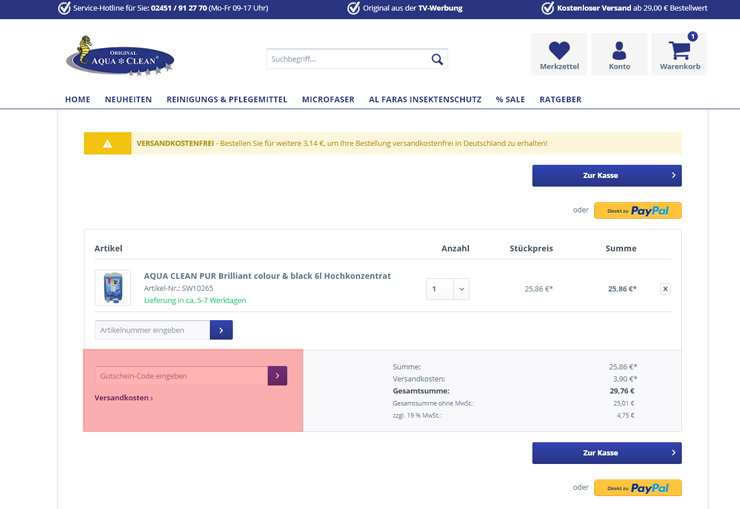Open the Versandkosten link
This screenshot has height=509, width=740.
click(x=124, y=398)
